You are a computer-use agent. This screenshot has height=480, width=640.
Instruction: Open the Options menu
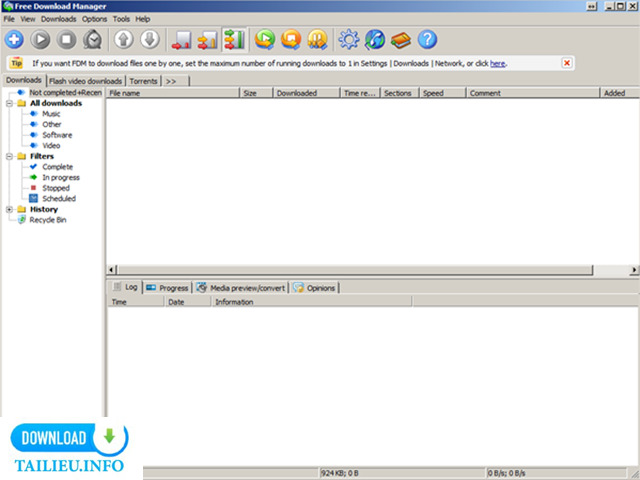pos(94,19)
